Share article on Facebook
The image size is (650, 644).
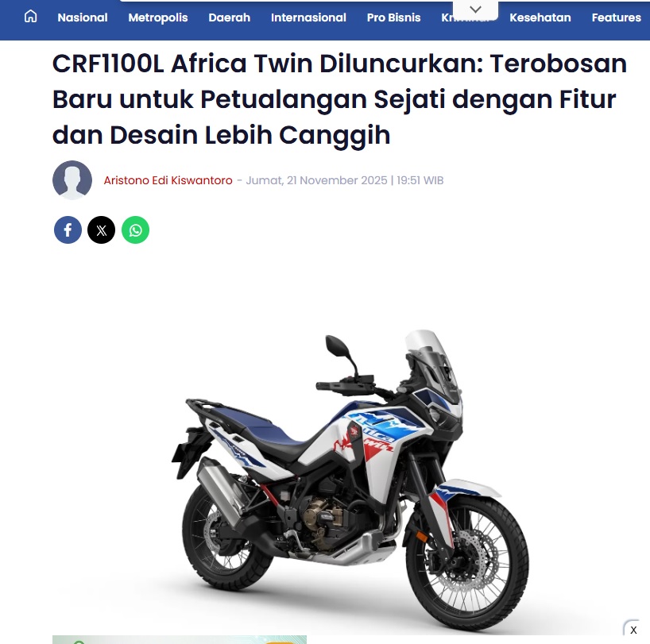point(68,229)
